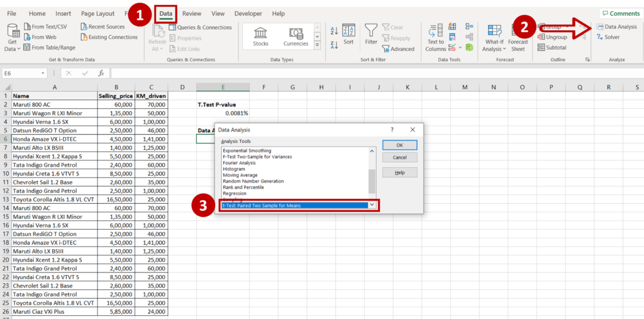Switch to the Home tab
The image size is (644, 319).
pos(37,14)
